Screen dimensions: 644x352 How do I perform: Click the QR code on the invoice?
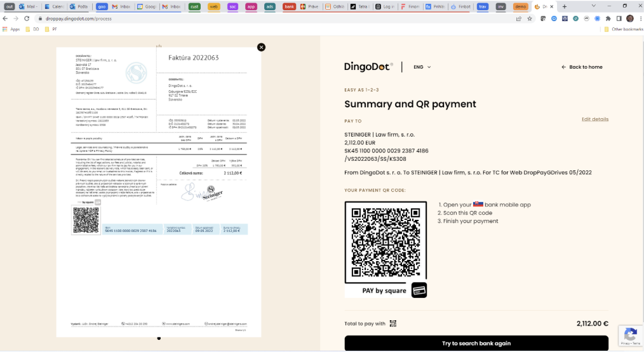pyautogui.click(x=86, y=220)
